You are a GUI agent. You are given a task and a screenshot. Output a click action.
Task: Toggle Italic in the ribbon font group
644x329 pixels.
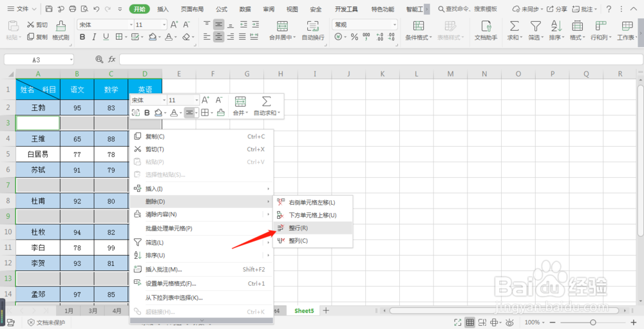point(94,37)
